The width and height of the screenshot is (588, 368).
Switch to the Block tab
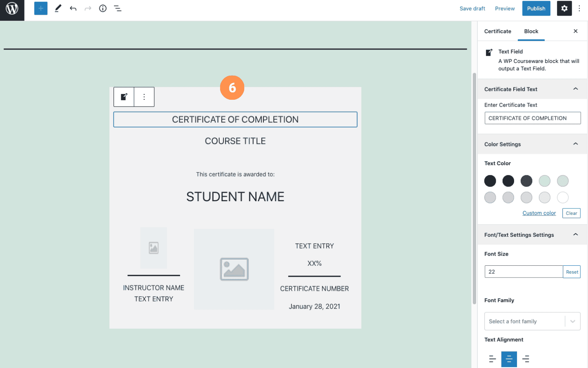tap(531, 31)
